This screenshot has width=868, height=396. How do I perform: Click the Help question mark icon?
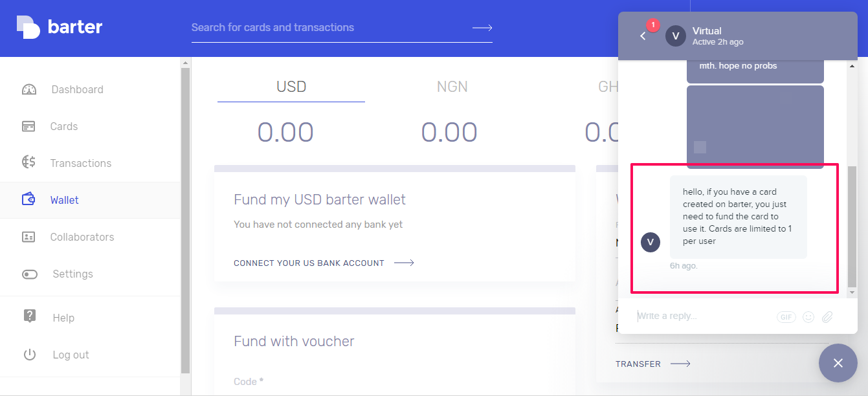pos(29,316)
